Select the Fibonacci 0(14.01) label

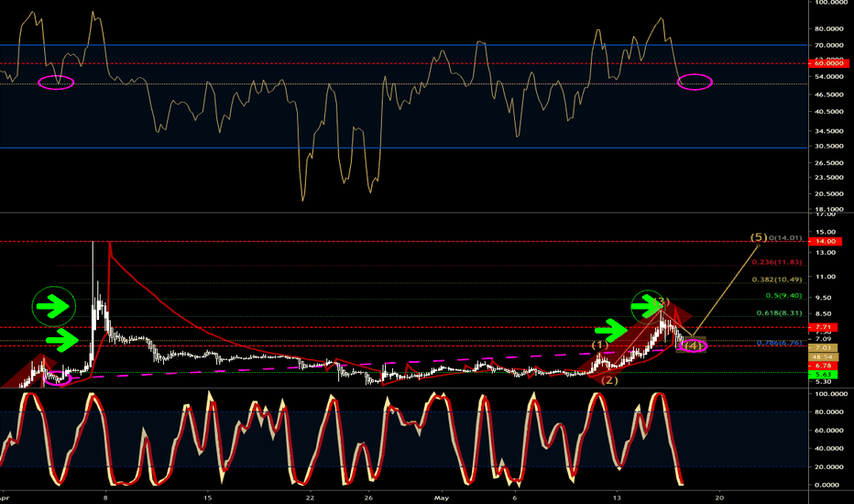(x=785, y=238)
